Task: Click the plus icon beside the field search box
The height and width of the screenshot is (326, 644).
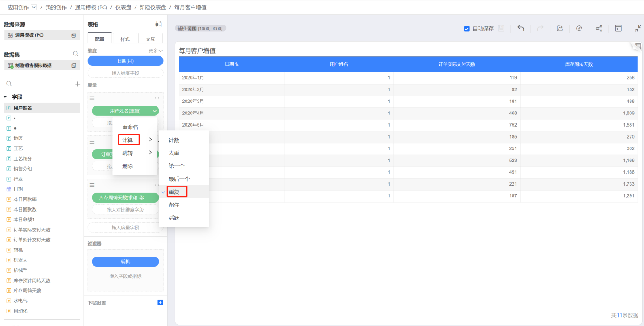Action: pos(77,84)
